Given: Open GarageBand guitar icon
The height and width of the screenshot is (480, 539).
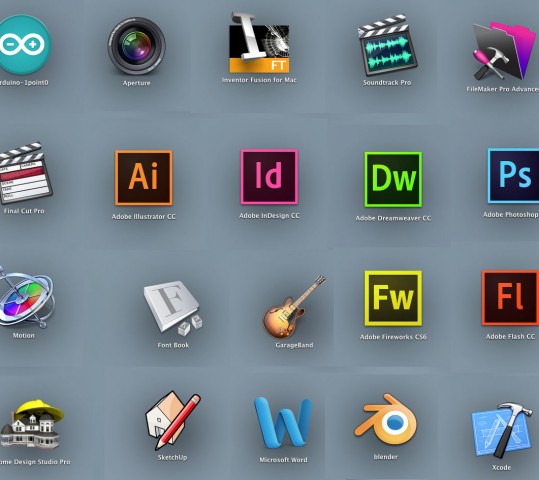Looking at the screenshot, I should click(x=294, y=307).
